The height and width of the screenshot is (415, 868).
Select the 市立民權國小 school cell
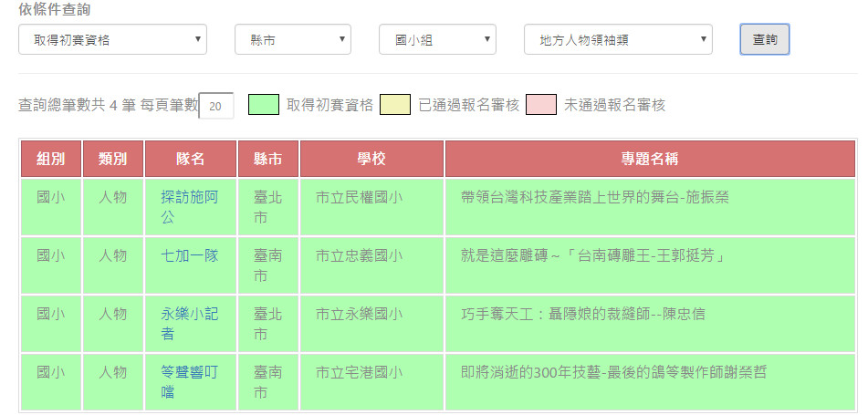[x=359, y=197]
